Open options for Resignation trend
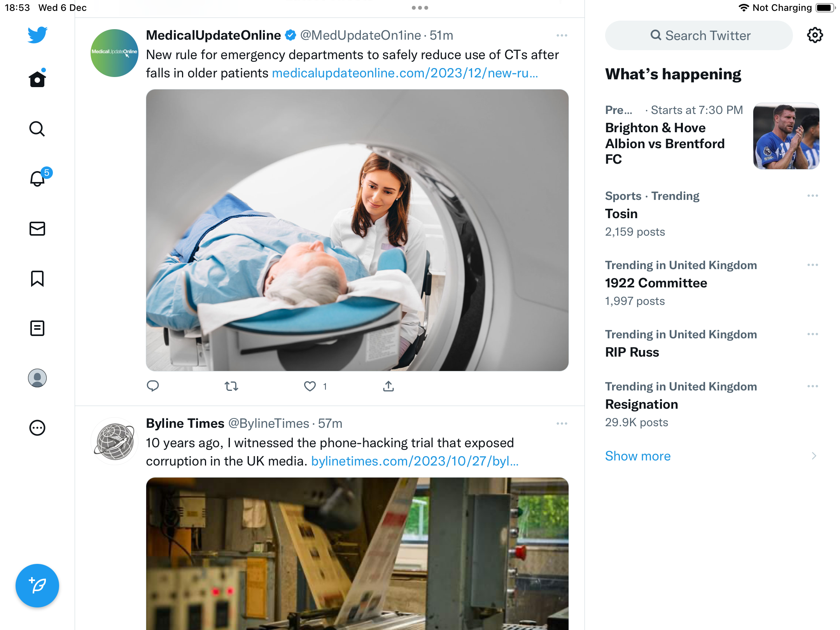The height and width of the screenshot is (630, 840). coord(812,386)
